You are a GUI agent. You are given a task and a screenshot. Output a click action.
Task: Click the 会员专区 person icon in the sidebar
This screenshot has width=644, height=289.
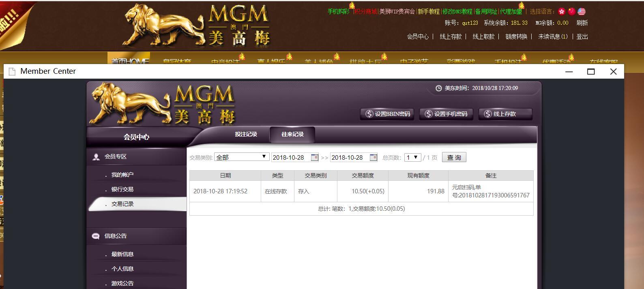coord(96,157)
